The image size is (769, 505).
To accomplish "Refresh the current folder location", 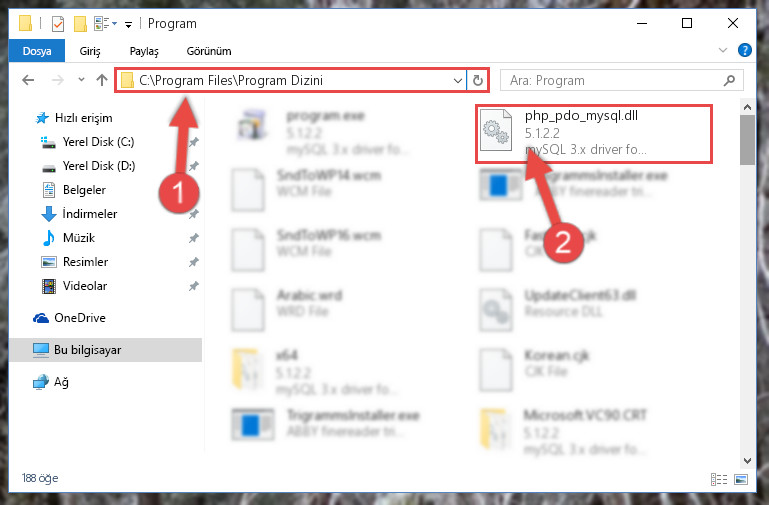I will coord(478,80).
